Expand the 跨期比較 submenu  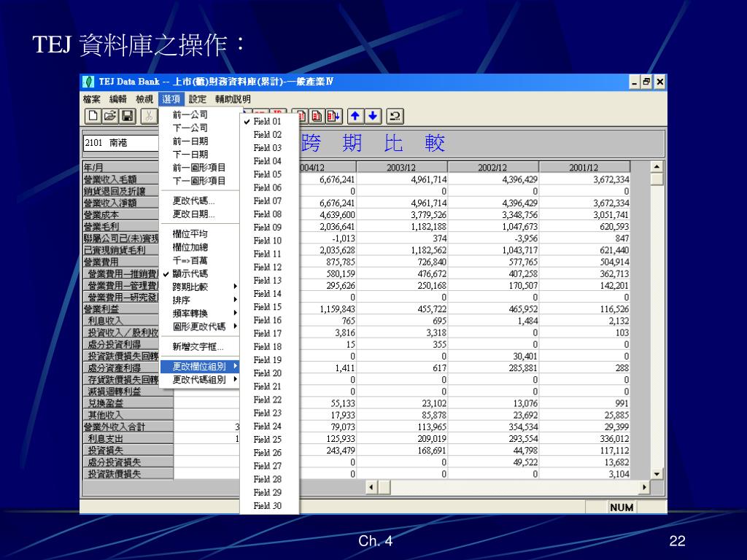pyautogui.click(x=199, y=287)
